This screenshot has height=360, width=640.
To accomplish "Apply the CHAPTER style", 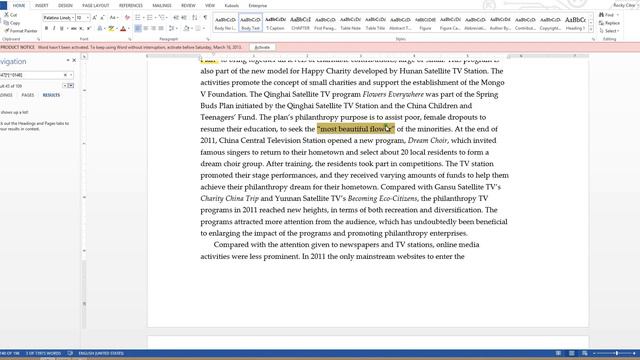I will coord(300,23).
